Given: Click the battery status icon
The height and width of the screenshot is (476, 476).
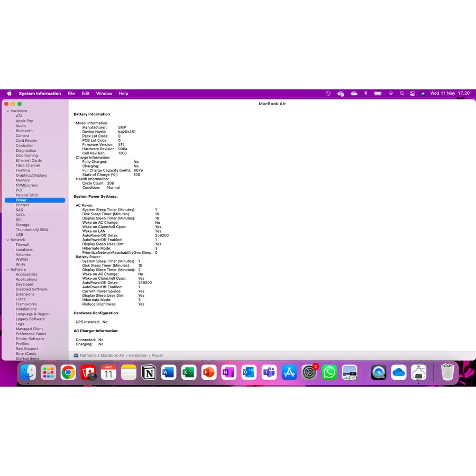Looking at the screenshot, I should click(x=378, y=94).
